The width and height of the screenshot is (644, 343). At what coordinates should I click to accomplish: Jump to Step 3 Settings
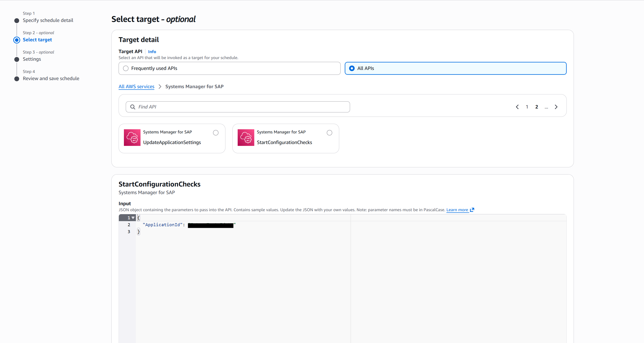click(x=32, y=59)
